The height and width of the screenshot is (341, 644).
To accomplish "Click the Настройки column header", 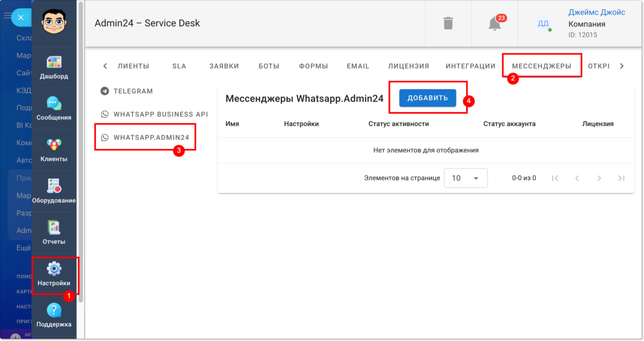I will (x=301, y=124).
